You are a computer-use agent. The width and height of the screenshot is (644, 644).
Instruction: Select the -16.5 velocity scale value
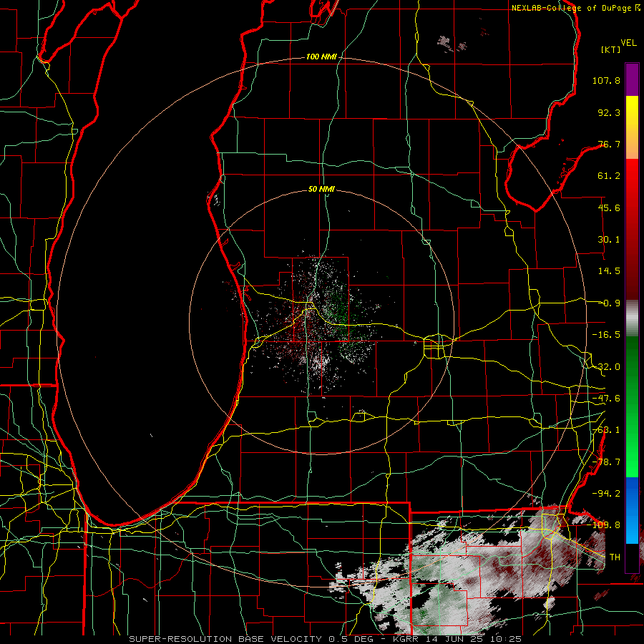pyautogui.click(x=606, y=335)
